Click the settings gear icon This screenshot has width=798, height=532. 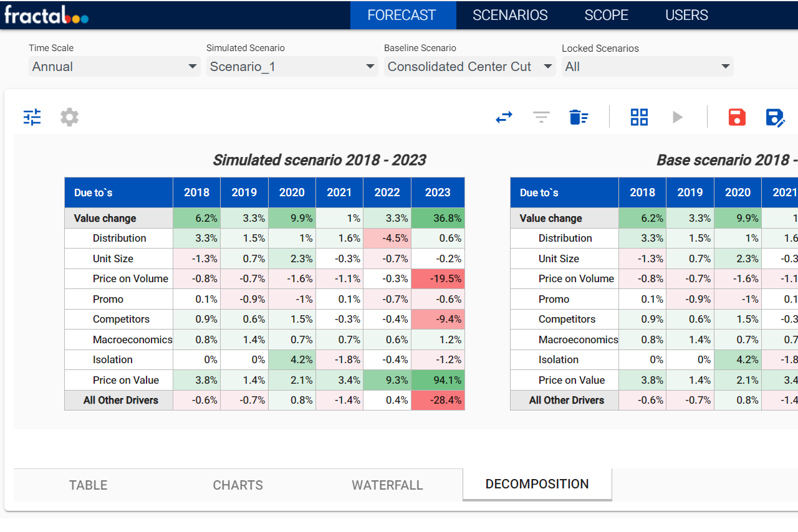pyautogui.click(x=69, y=116)
